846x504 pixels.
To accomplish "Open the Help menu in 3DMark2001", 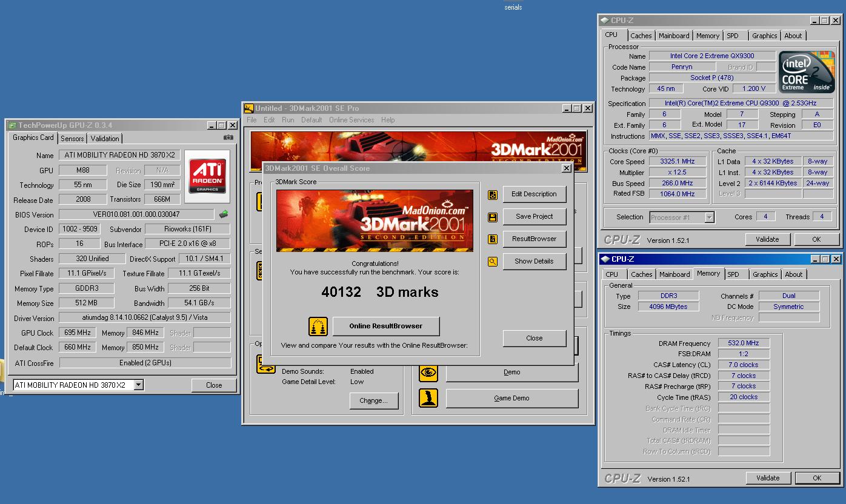I will pos(388,120).
